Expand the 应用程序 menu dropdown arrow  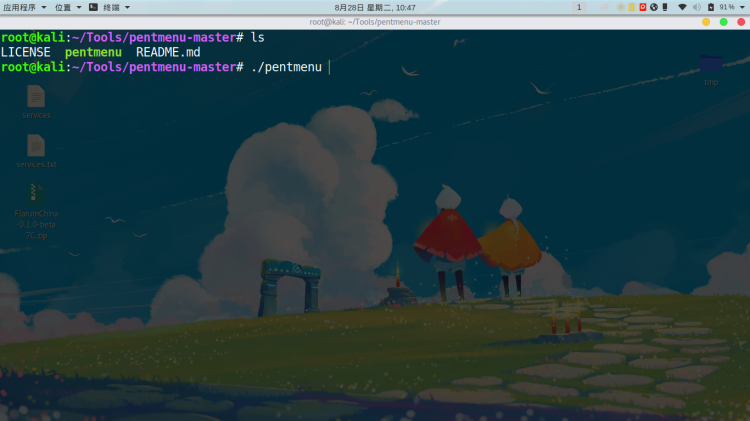pos(44,7)
